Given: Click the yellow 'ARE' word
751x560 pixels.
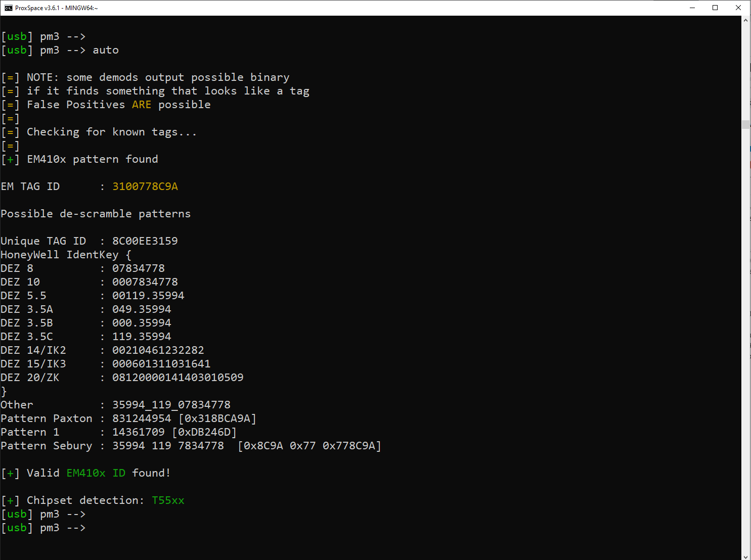Looking at the screenshot, I should [x=142, y=105].
